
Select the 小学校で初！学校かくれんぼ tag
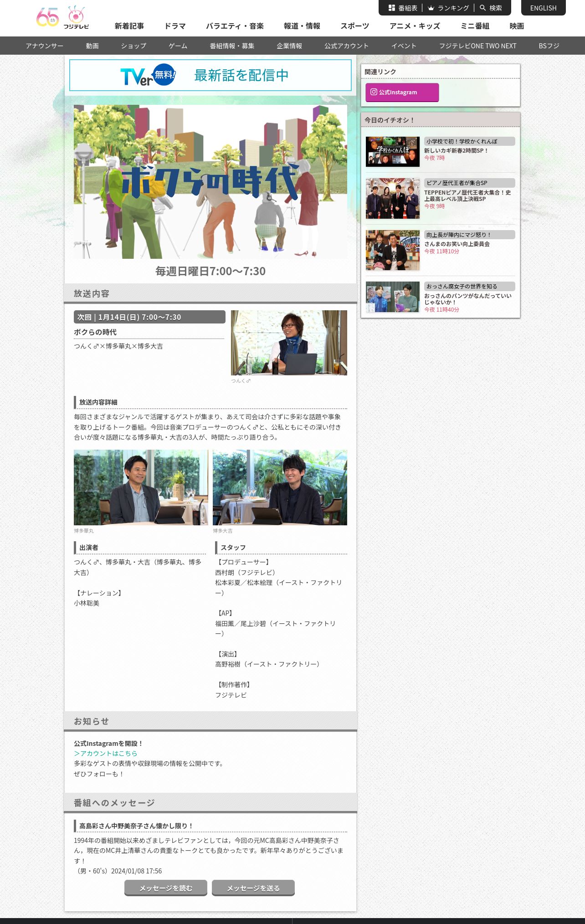[470, 141]
